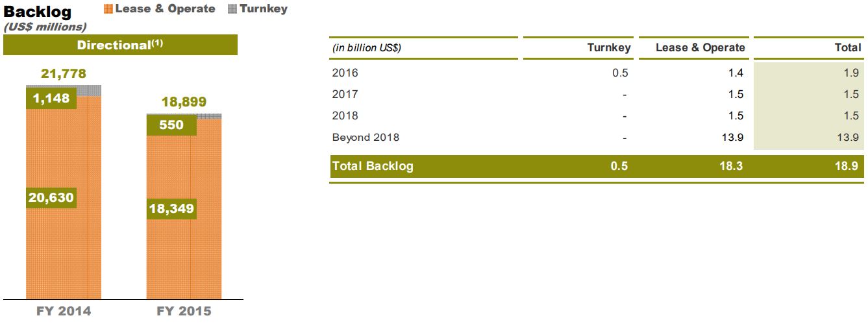Image resolution: width=868 pixels, height=331 pixels.
Task: Click the Turnkey column header in table
Action: point(608,48)
